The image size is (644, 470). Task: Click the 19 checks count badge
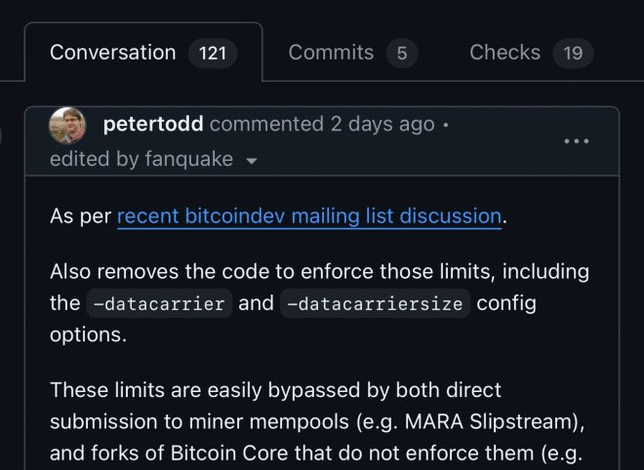pos(573,53)
